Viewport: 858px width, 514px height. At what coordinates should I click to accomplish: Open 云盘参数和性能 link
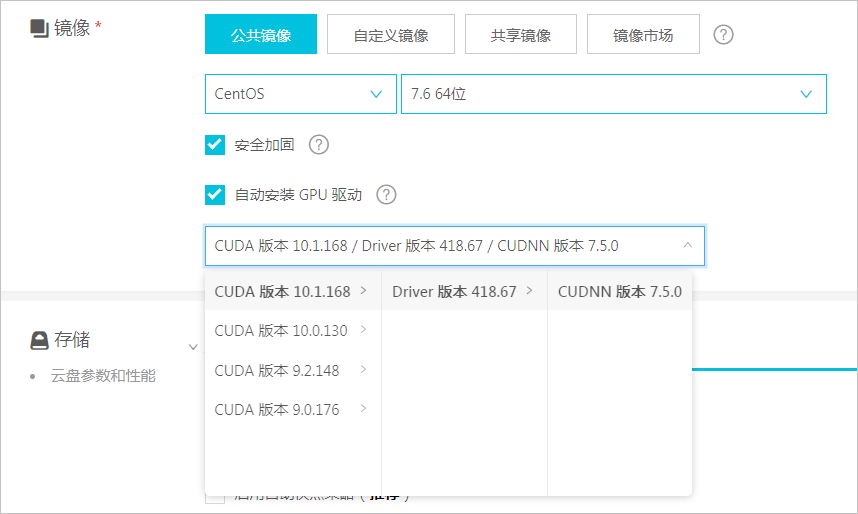click(x=103, y=376)
